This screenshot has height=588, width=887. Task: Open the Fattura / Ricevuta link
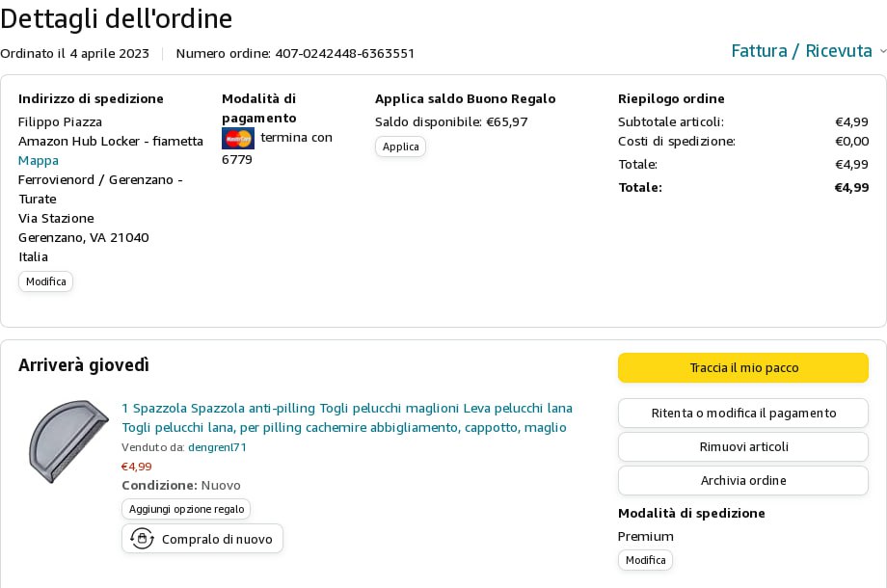tap(801, 51)
